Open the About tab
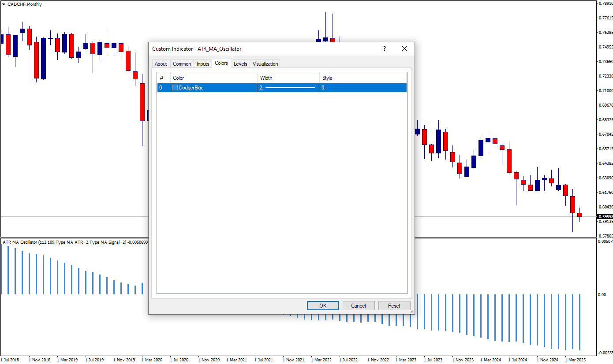613x364 pixels. pyautogui.click(x=161, y=64)
